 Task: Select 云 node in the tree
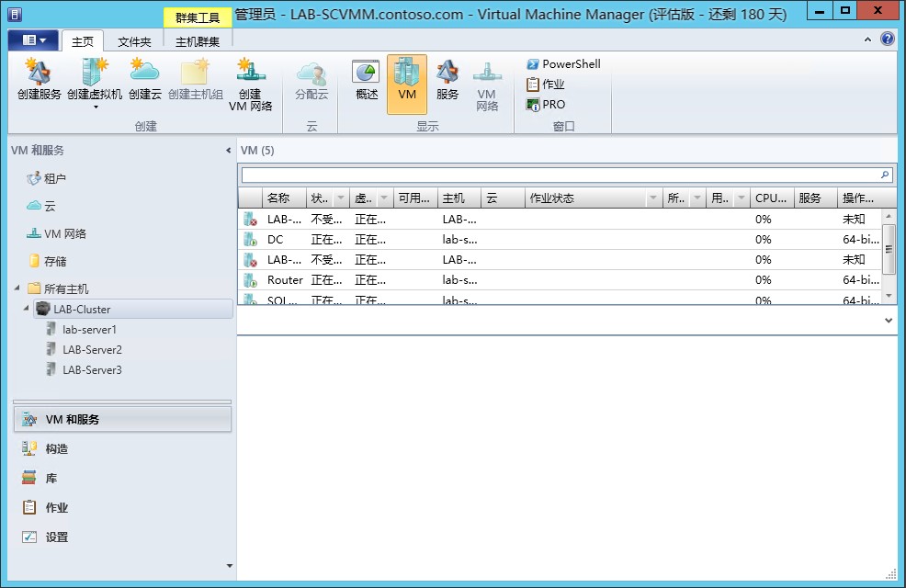point(41,206)
